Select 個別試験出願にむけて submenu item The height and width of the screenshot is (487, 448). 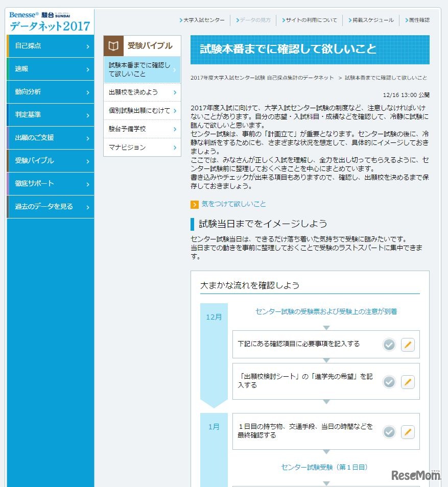(142, 111)
